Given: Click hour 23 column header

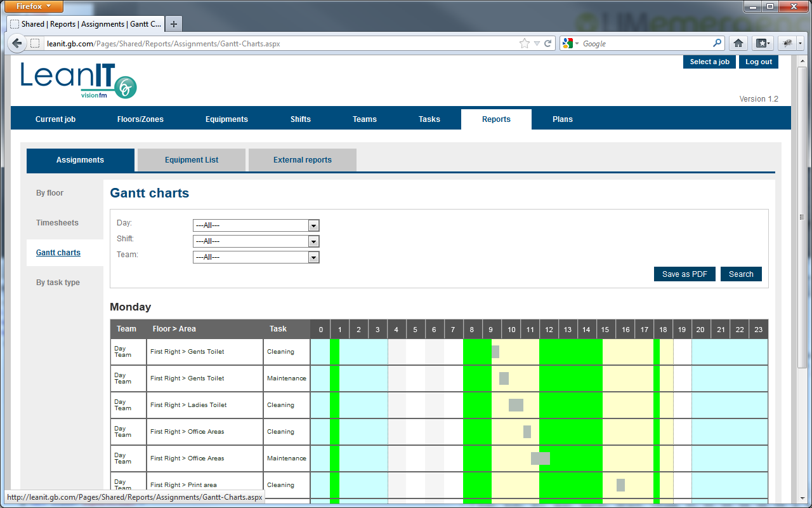Looking at the screenshot, I should point(758,329).
